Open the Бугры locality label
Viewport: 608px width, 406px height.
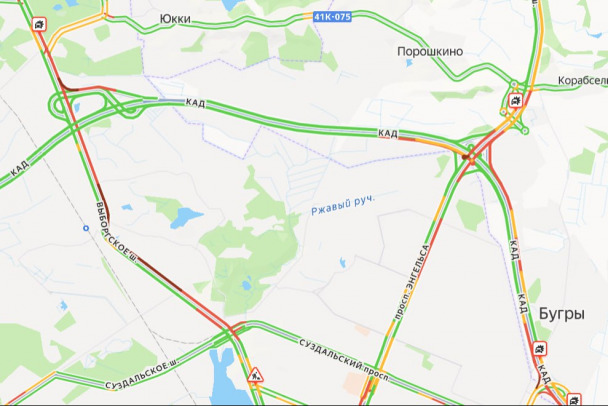coord(561,314)
